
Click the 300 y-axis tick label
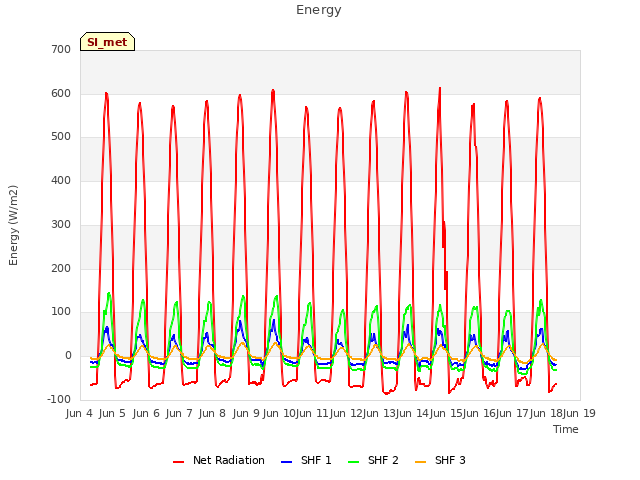(x=61, y=224)
